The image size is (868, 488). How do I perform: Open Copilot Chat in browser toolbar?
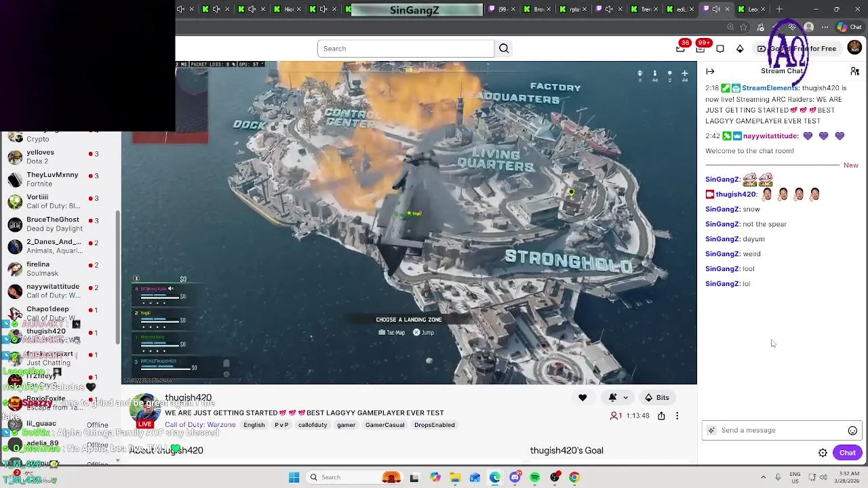point(849,27)
